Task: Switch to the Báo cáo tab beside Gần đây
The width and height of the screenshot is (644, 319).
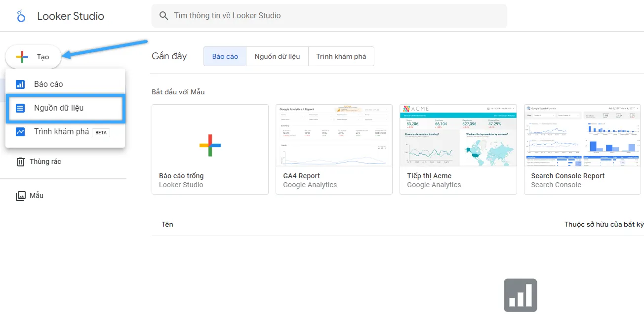Action: [225, 56]
